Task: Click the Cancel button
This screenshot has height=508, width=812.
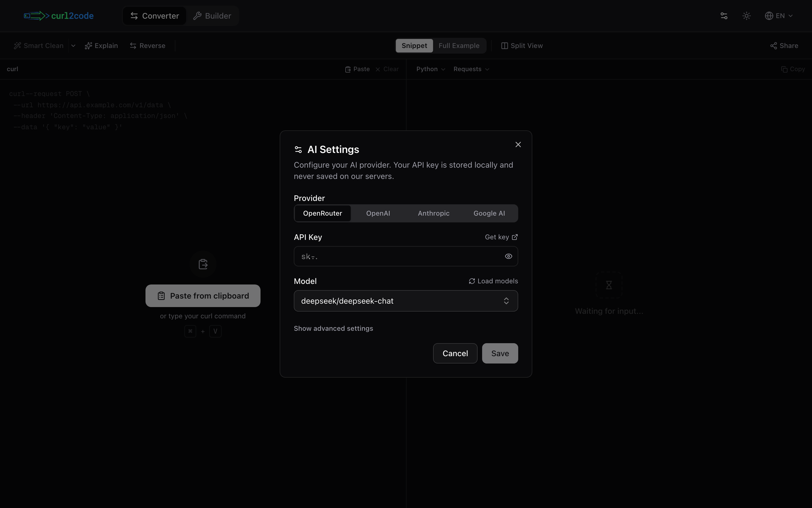Action: tap(455, 353)
